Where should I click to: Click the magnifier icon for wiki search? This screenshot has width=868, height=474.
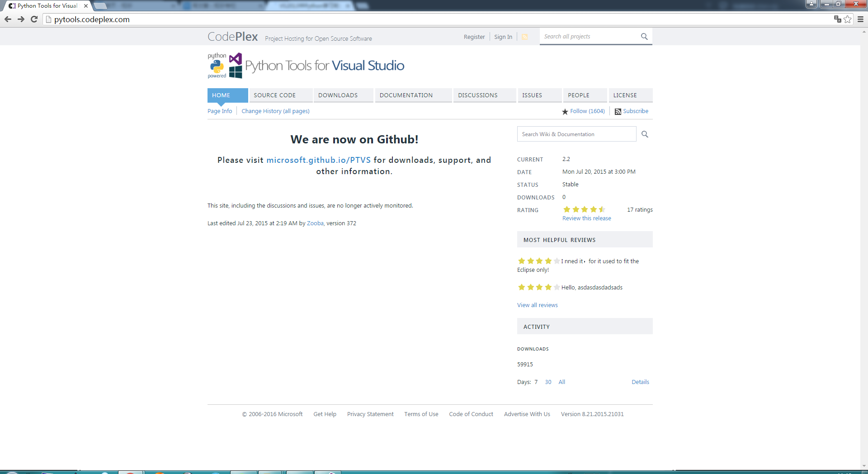coord(645,134)
